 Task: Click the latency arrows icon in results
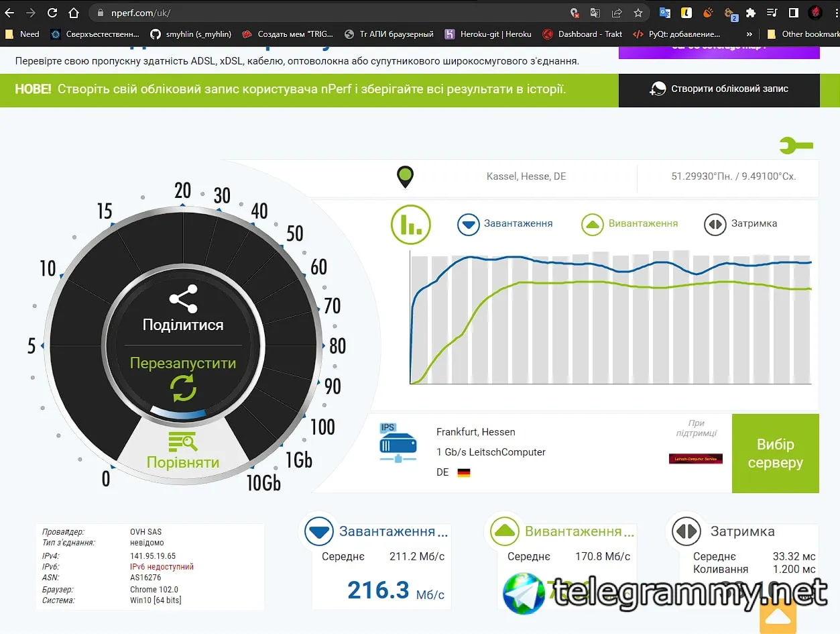click(687, 532)
